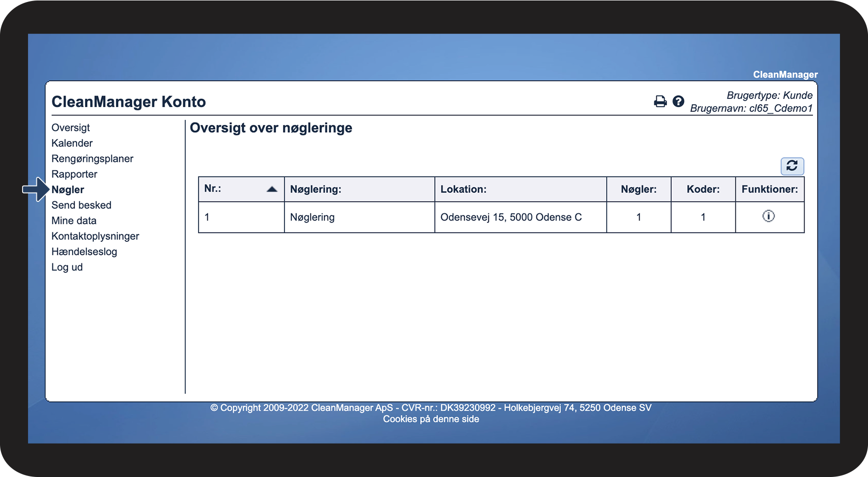Viewport: 868px width, 477px height.
Task: Click the Funktioner column header
Action: (x=770, y=189)
